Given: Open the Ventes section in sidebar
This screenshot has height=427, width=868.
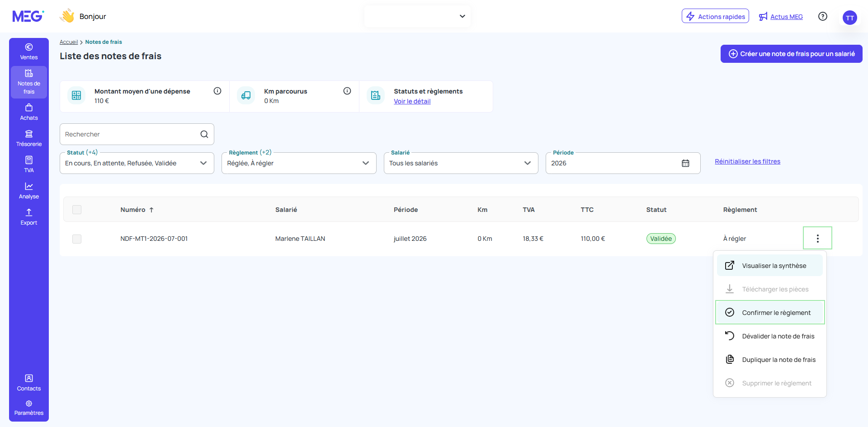Looking at the screenshot, I should tap(29, 52).
